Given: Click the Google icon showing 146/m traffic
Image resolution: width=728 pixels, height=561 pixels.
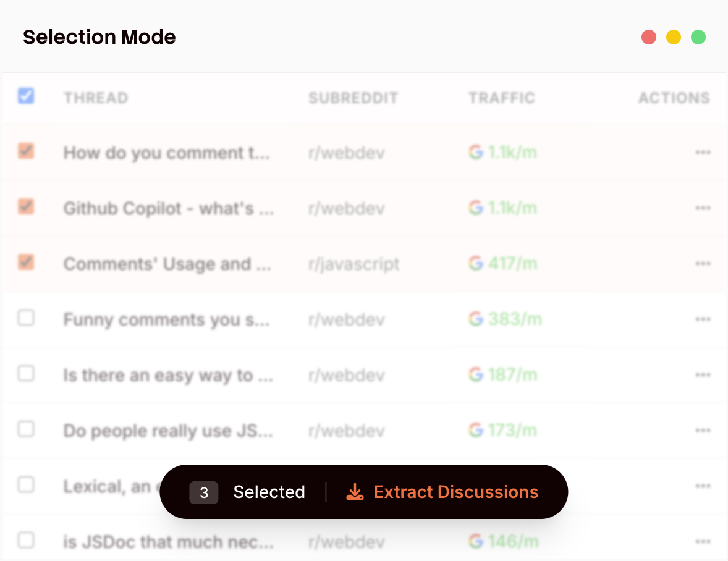Looking at the screenshot, I should (x=475, y=542).
